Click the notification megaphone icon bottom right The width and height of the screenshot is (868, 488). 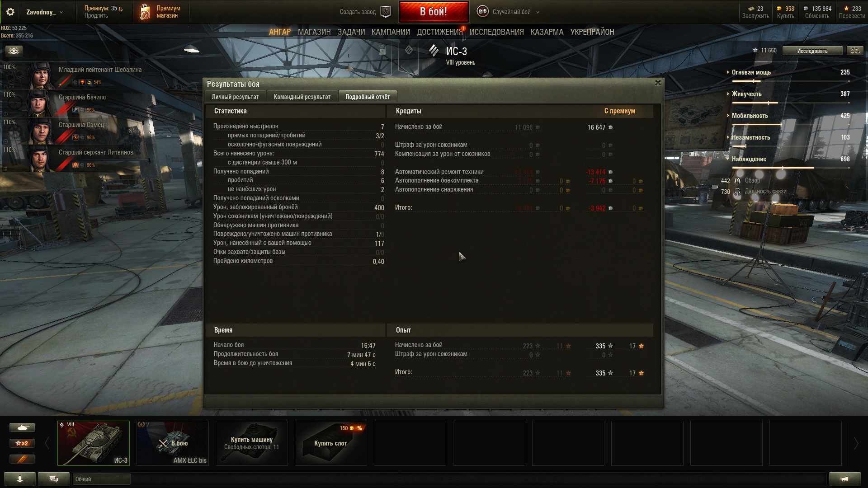[844, 479]
